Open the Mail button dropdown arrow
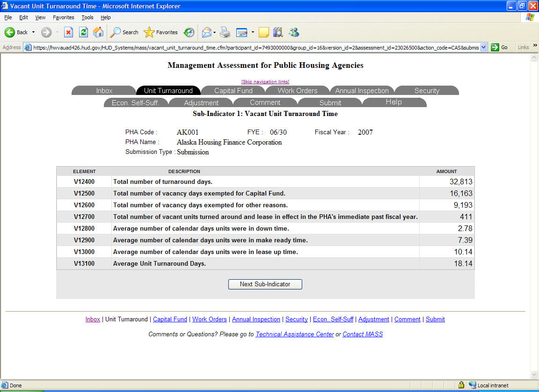539x392 pixels. pos(214,32)
